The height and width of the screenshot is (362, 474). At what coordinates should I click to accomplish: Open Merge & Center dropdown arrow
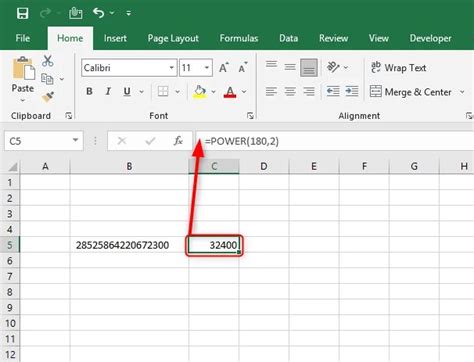point(462,92)
